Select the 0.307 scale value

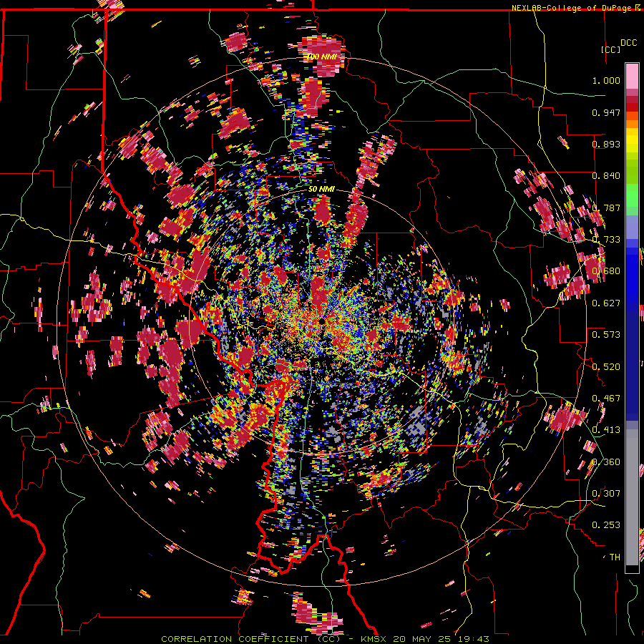[606, 493]
